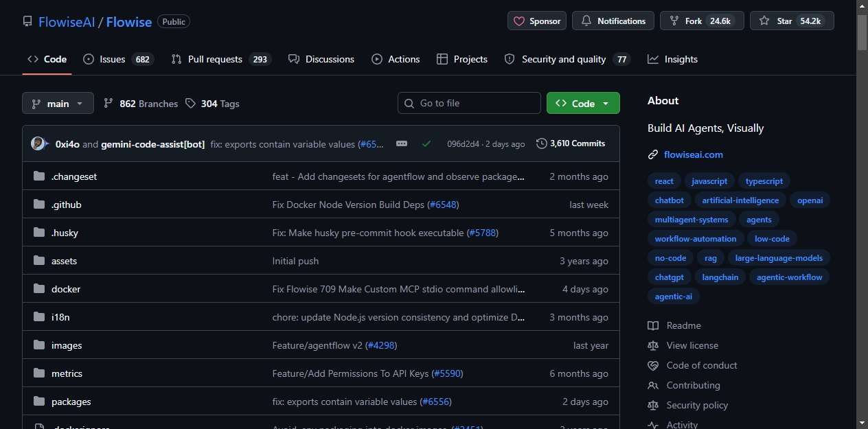Select the agentic-workflow topic tag
Screen dimensions: 868x429
[x=789, y=277]
